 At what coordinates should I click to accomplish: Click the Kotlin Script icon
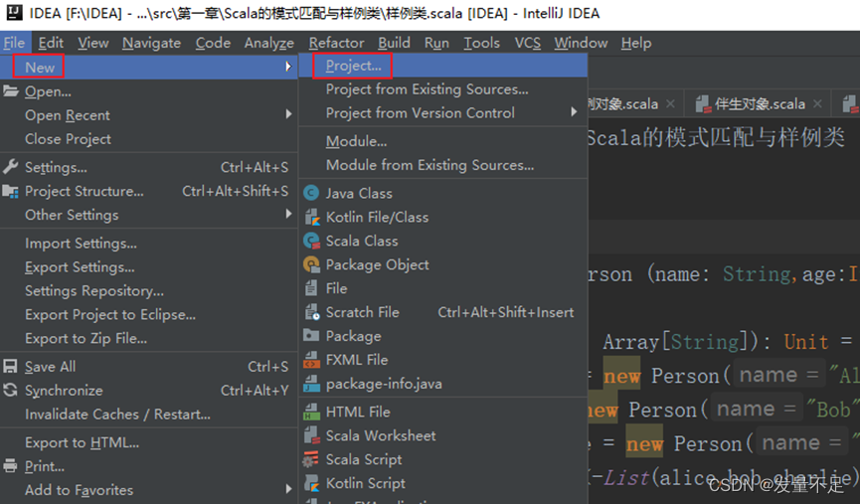(311, 483)
